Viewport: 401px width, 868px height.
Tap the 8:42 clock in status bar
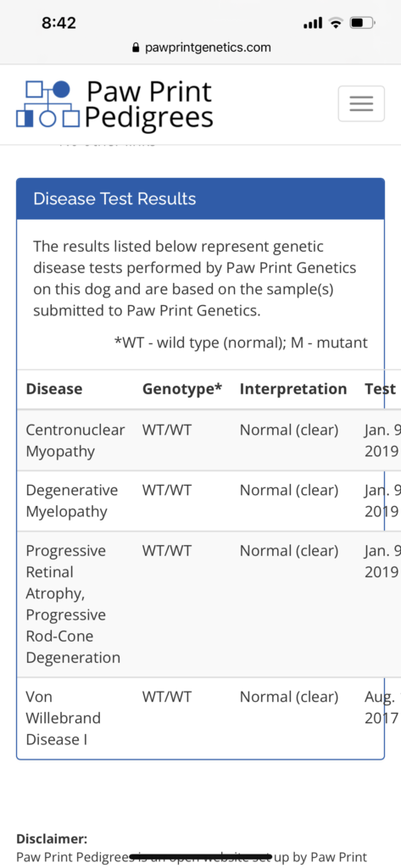pyautogui.click(x=58, y=23)
